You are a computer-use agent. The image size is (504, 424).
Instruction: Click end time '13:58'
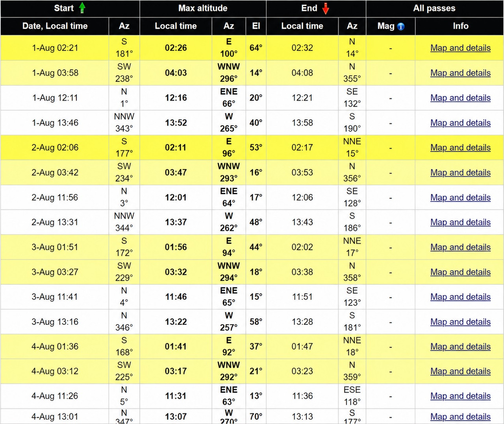(302, 123)
